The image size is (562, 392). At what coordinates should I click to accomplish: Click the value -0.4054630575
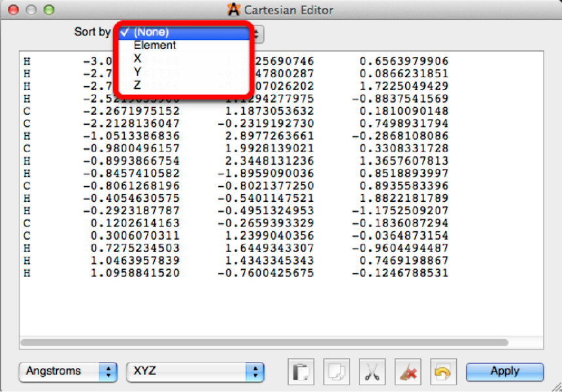point(131,198)
